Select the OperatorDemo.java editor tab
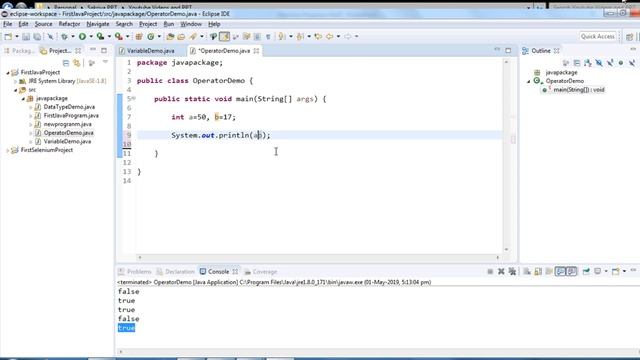 [224, 51]
